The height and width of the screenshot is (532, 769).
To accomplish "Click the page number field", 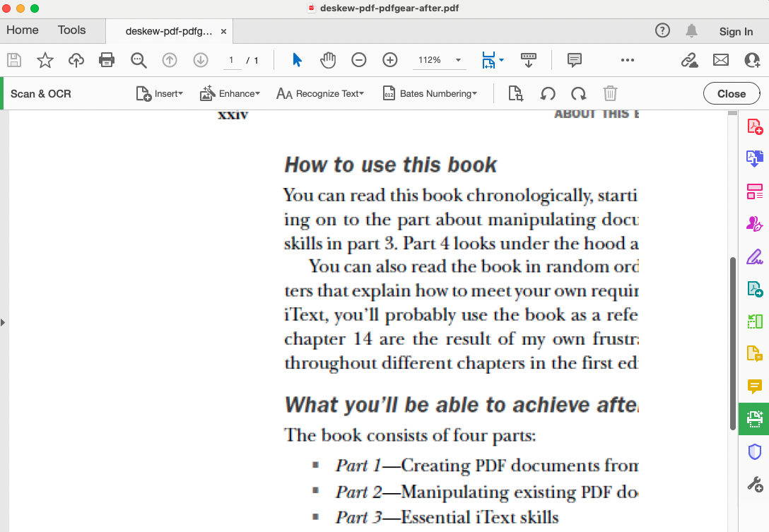I will (231, 60).
